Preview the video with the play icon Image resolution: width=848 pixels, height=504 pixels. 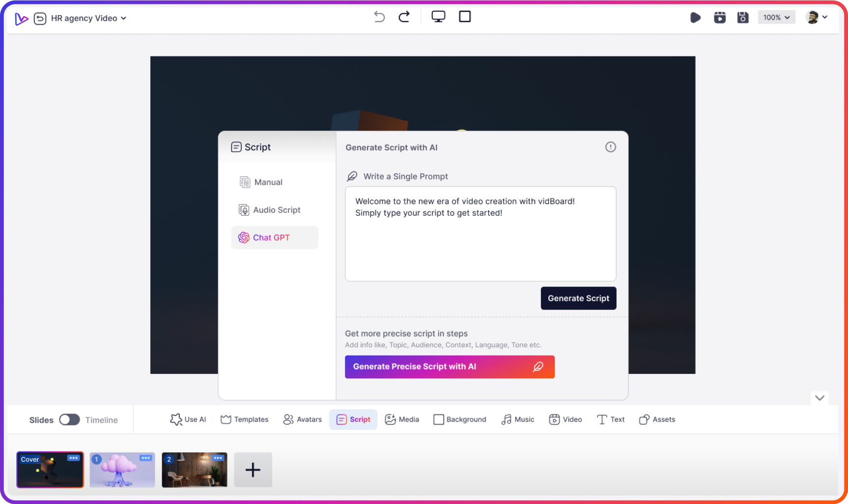coord(696,17)
